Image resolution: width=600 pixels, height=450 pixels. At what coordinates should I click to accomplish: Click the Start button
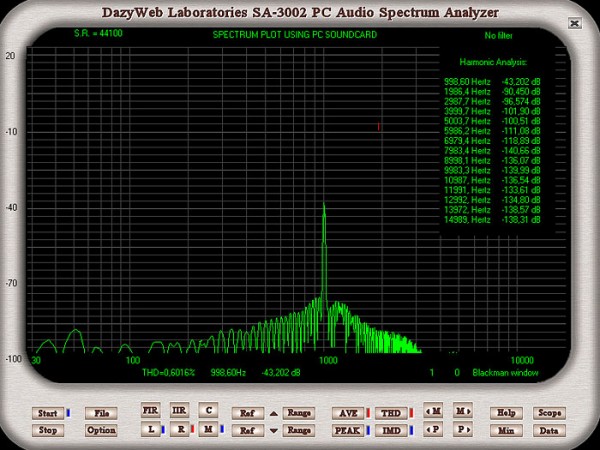point(47,412)
